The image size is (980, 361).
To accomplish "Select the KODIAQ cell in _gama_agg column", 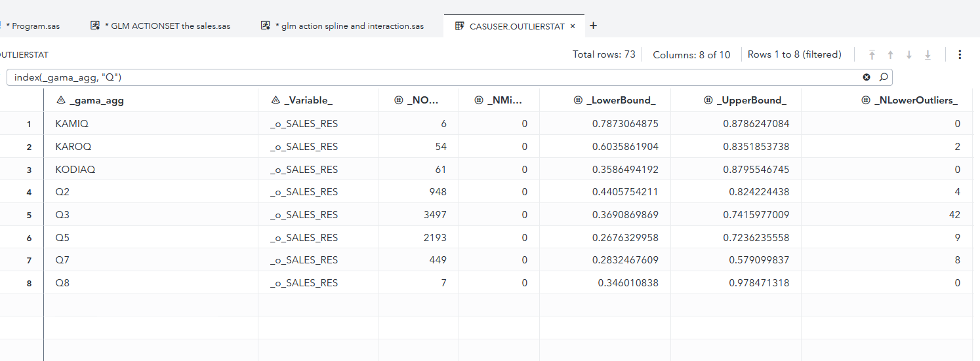I will coord(75,170).
